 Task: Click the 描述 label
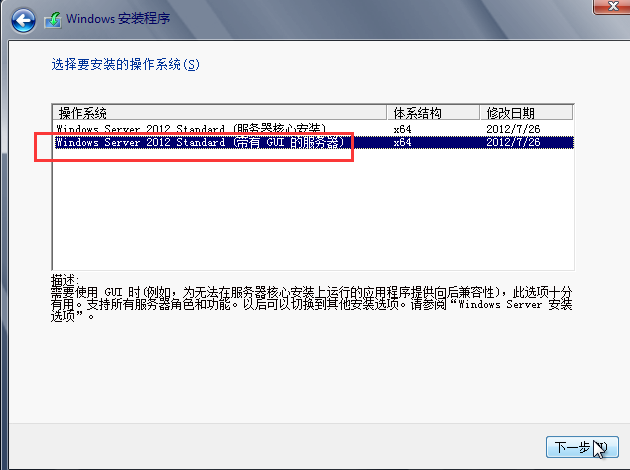[x=65, y=280]
